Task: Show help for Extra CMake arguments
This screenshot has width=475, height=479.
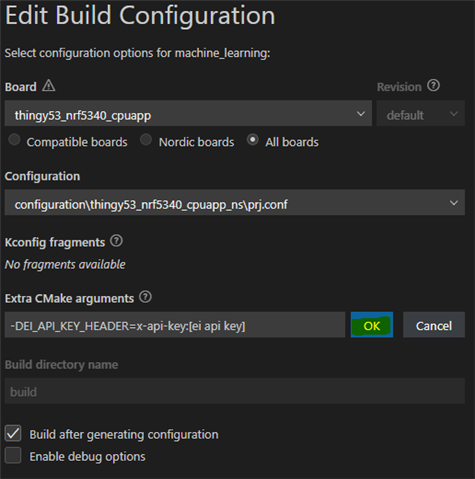Action: 145,297
